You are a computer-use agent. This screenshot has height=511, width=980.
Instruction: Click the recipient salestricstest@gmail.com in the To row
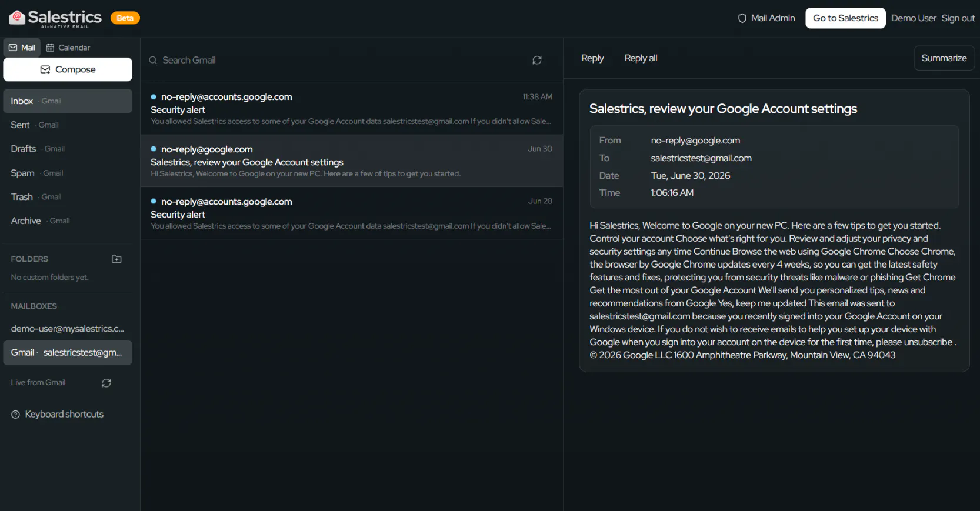pos(701,158)
